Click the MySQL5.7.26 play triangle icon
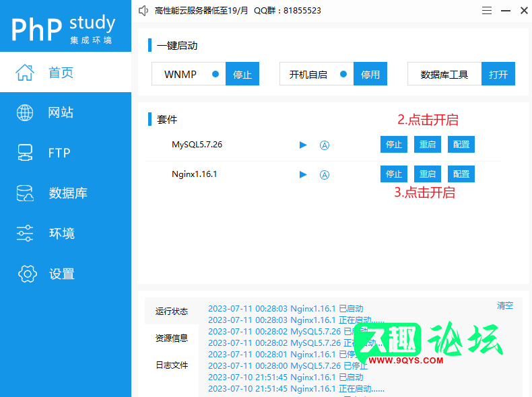 (303, 145)
